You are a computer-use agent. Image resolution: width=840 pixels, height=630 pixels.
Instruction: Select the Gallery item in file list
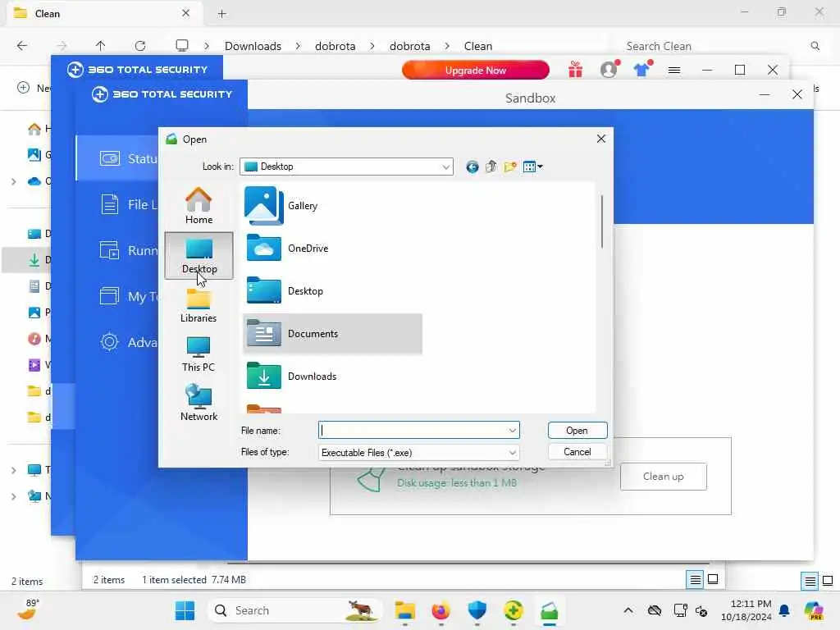pyautogui.click(x=282, y=206)
